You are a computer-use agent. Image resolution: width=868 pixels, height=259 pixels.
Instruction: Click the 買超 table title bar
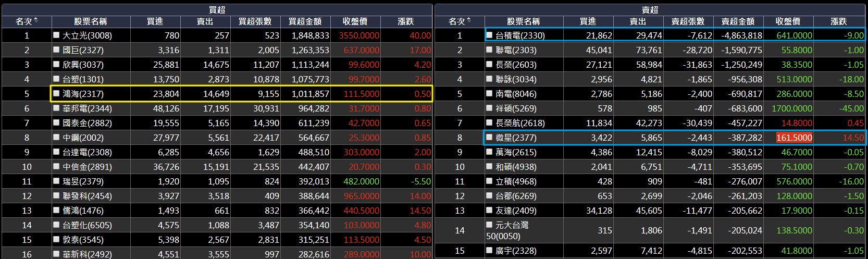tap(217, 9)
